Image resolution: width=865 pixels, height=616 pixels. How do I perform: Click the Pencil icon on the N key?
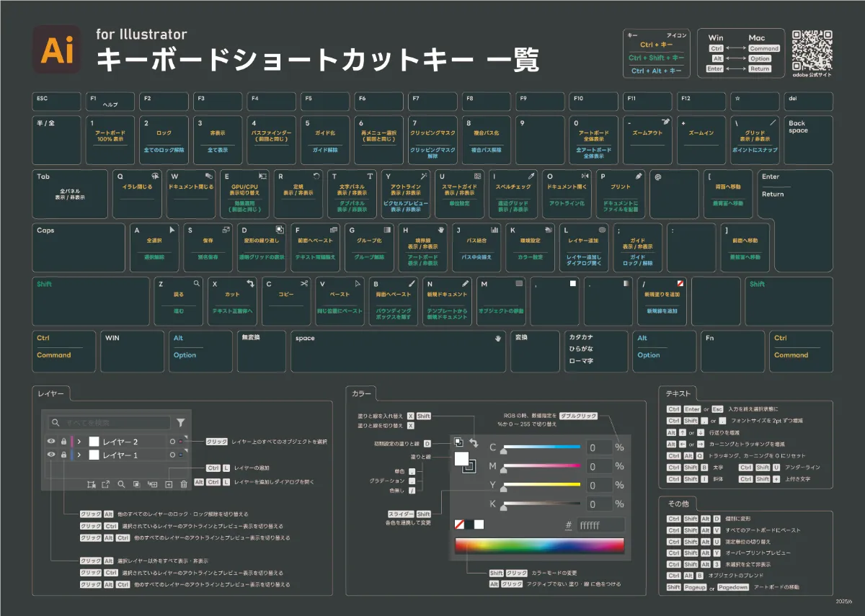click(x=466, y=283)
